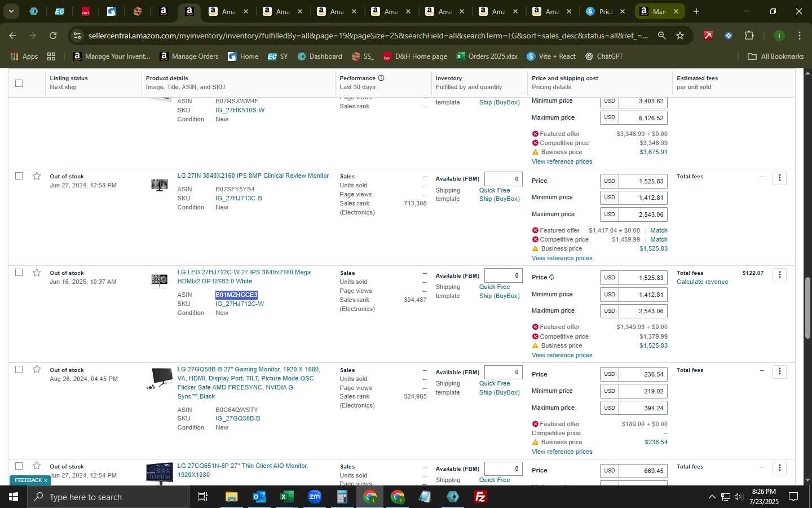This screenshot has height=508, width=812.
Task: Favorite the IG_27HJ712C-W listing star
Action: pos(37,273)
